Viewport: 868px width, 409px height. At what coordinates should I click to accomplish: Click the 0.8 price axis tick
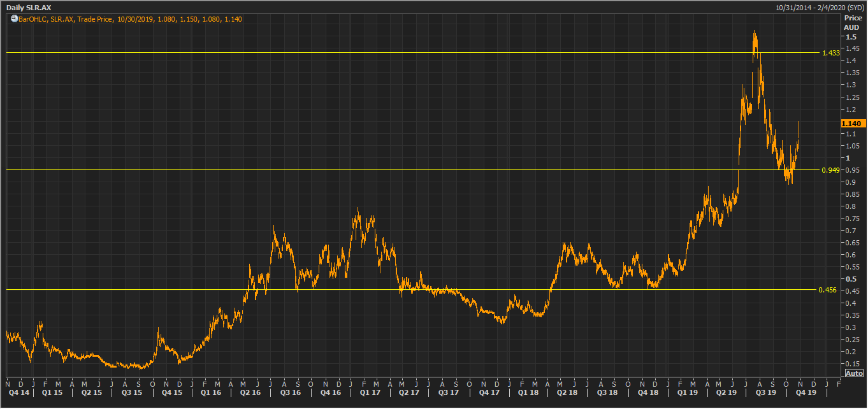click(851, 206)
